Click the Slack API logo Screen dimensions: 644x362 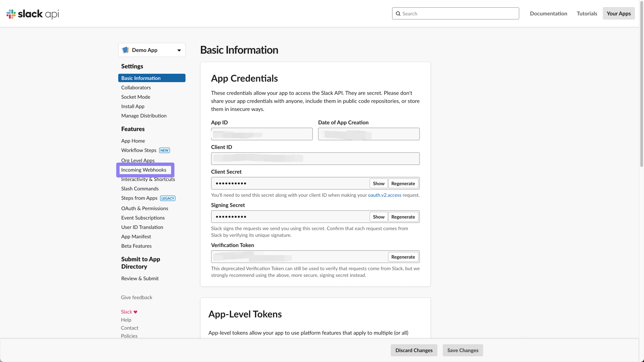tap(32, 14)
